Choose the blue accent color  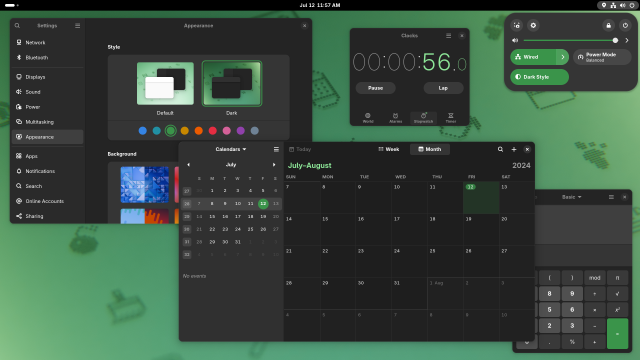point(142,131)
